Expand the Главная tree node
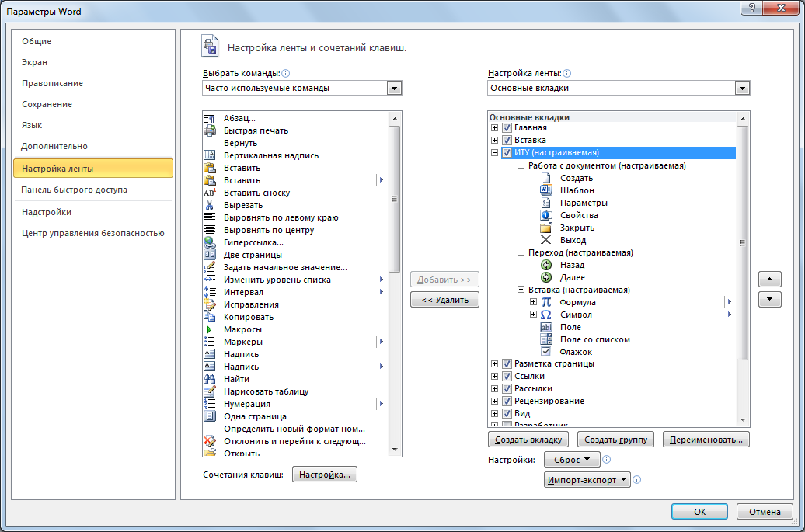 coord(494,127)
